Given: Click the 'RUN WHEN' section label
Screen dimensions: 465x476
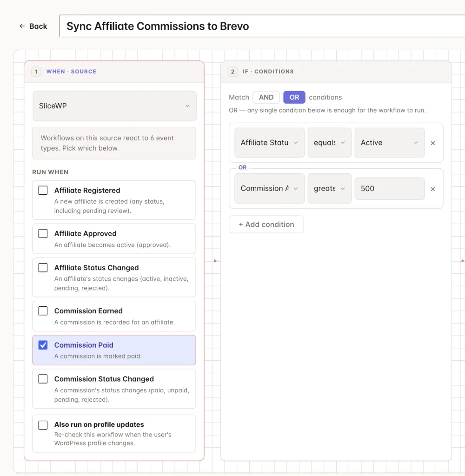Looking at the screenshot, I should click(x=50, y=172).
